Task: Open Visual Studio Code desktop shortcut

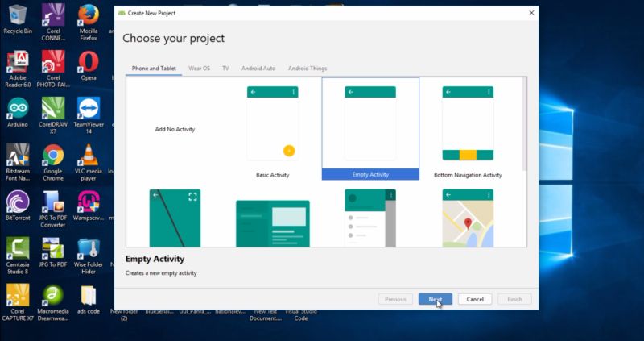Action: 301,314
